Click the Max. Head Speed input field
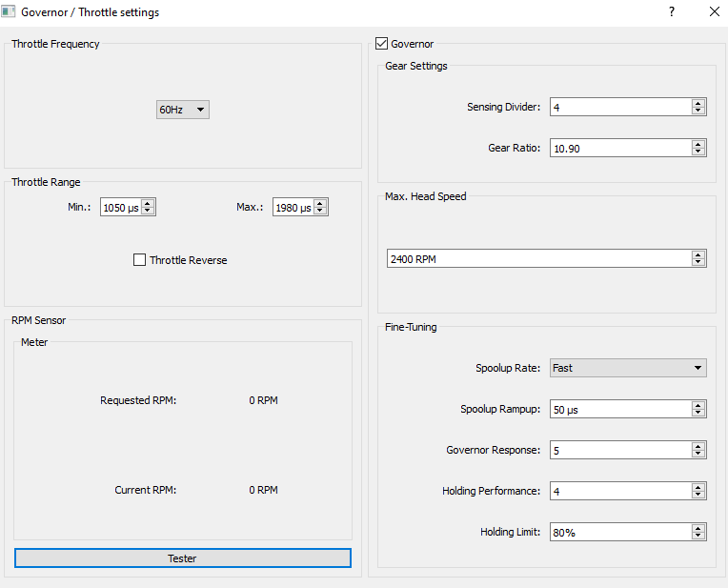The height and width of the screenshot is (588, 728). [537, 258]
